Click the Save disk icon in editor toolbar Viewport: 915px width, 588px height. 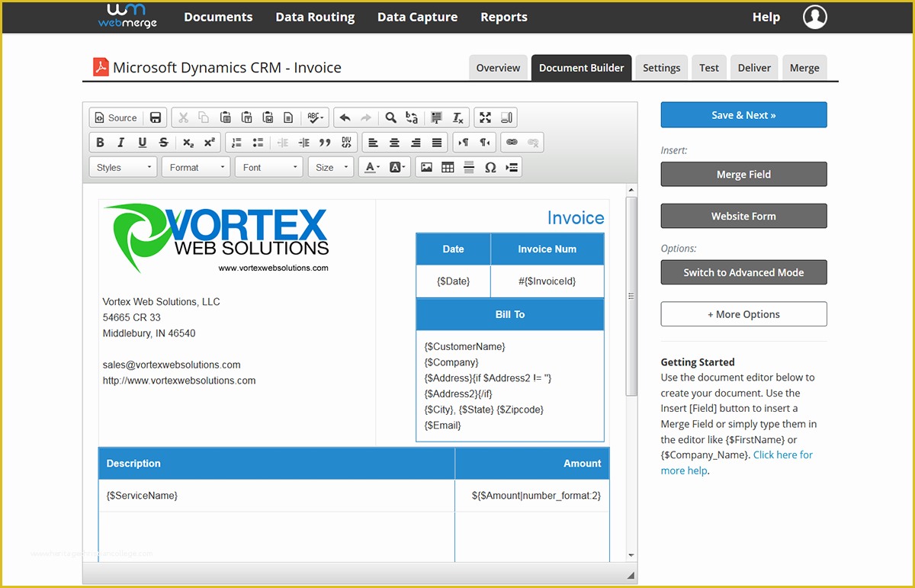pyautogui.click(x=156, y=117)
